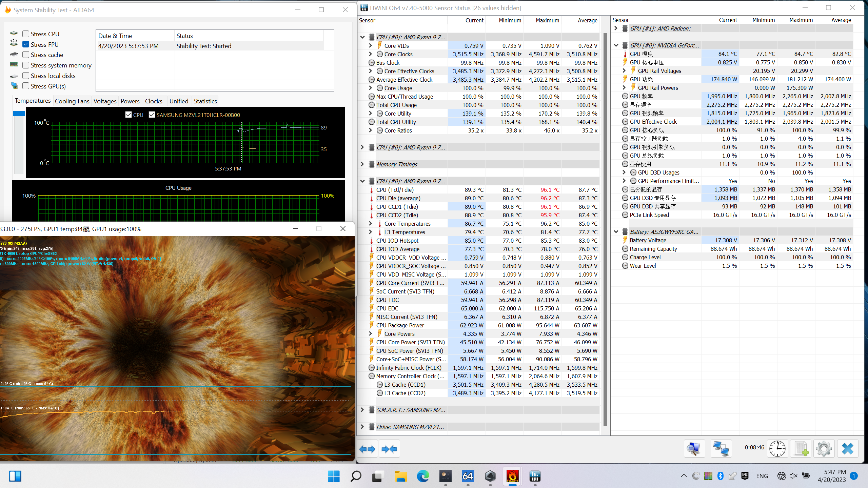Open AIDA64 taskbar icon
The image size is (868, 488).
pos(468,476)
